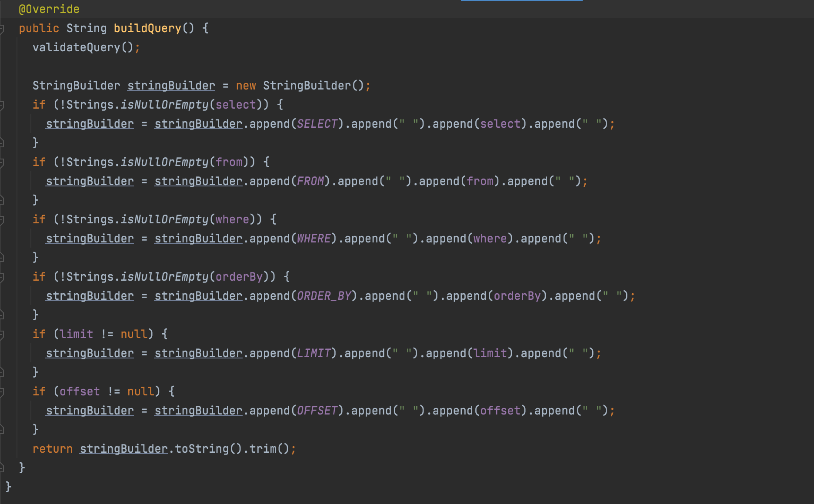The height and width of the screenshot is (504, 814).
Task: Click the trim() call
Action: (270, 449)
